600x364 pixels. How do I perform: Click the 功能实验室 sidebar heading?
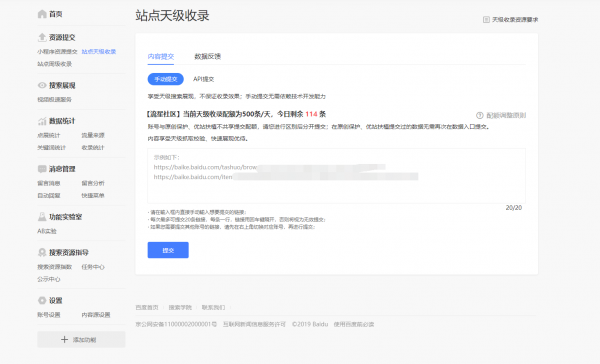[65, 217]
